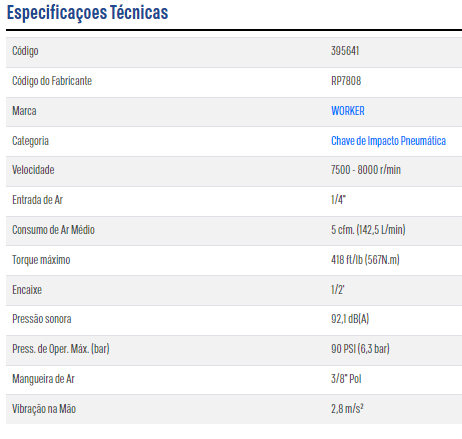Select torque value 418 ft/lb (567N.m)
This screenshot has height=439, width=462.
[365, 260]
